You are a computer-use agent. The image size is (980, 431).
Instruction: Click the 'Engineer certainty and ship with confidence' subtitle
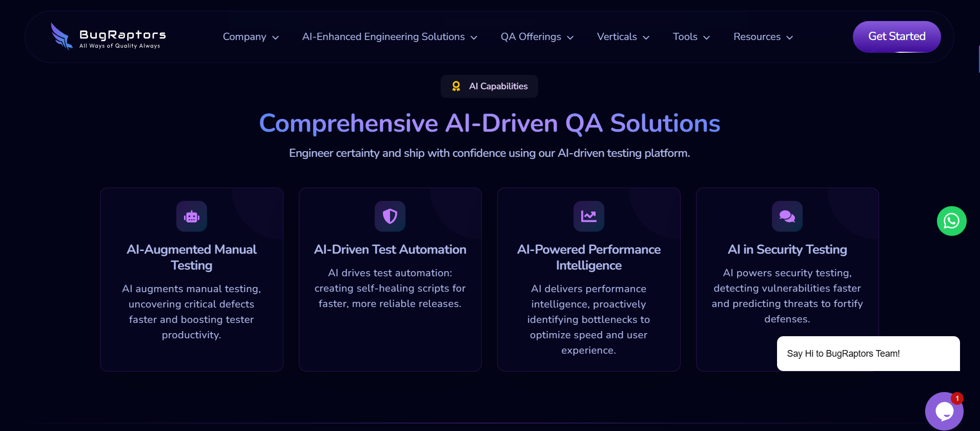click(489, 153)
